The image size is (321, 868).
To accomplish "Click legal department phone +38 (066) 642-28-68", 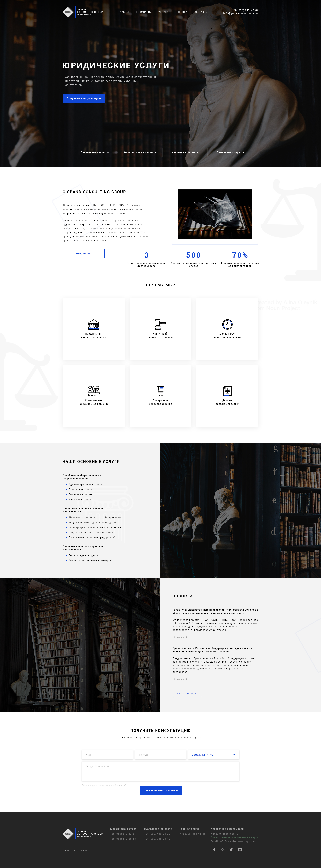I will pos(123,839).
